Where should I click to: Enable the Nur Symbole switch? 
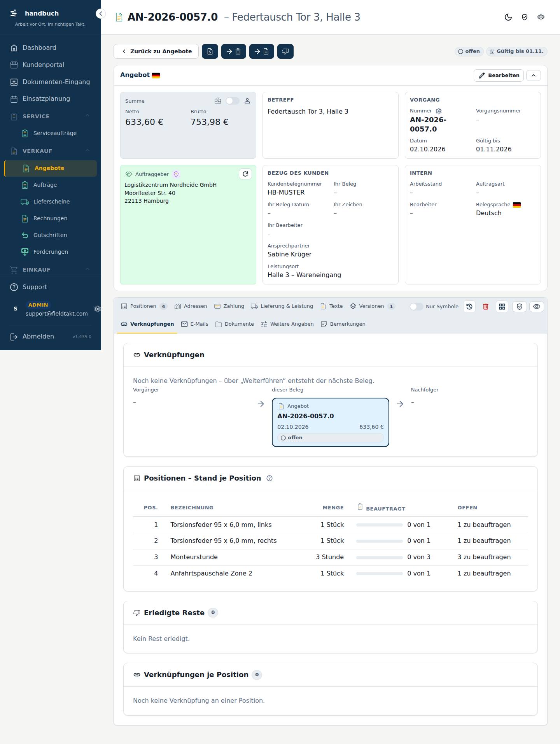(416, 307)
